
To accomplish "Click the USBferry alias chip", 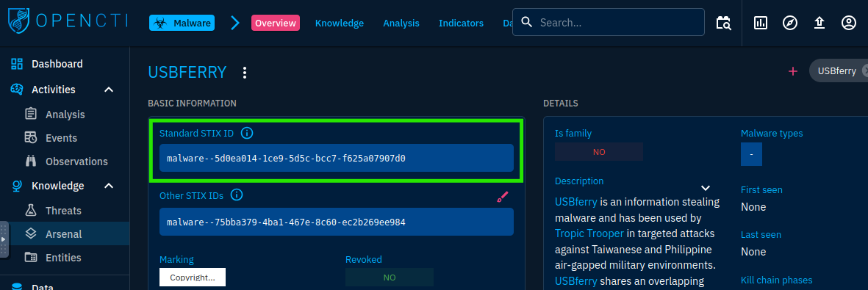I will coord(838,70).
